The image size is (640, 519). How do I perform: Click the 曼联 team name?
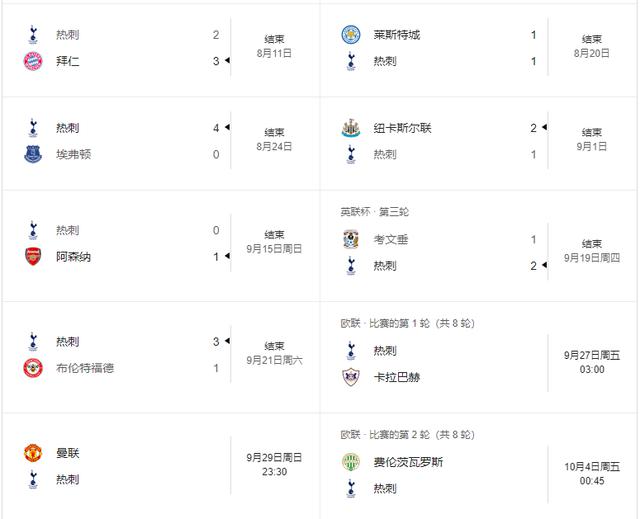(68, 453)
